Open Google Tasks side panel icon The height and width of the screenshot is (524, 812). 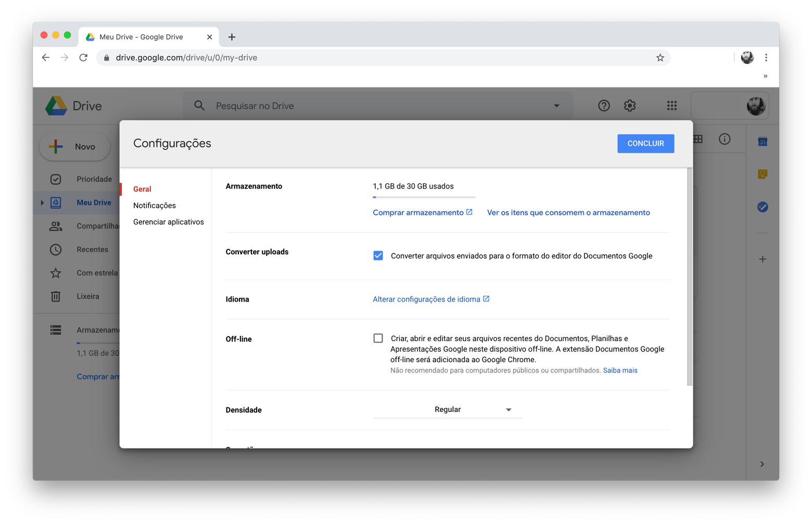click(x=763, y=207)
